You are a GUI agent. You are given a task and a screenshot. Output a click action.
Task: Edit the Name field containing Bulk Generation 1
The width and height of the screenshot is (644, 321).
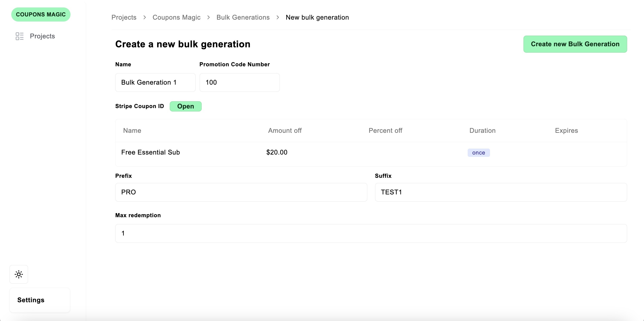[155, 82]
